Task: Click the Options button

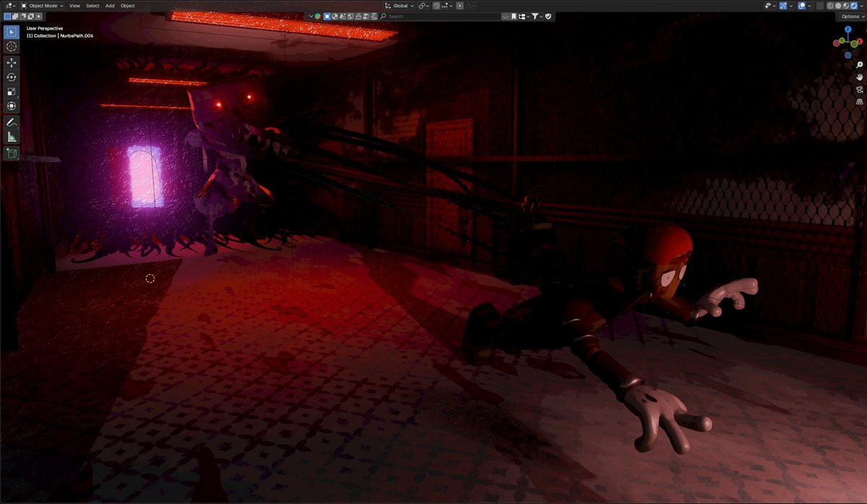Action: 850,16
